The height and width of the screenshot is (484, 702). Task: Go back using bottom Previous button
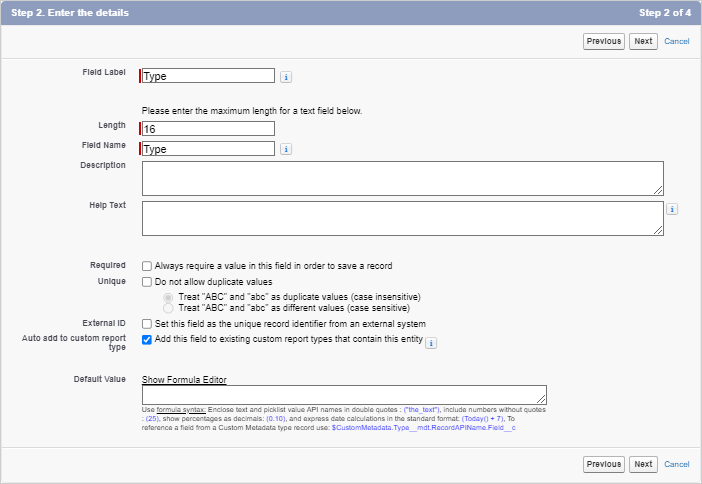pyautogui.click(x=604, y=464)
